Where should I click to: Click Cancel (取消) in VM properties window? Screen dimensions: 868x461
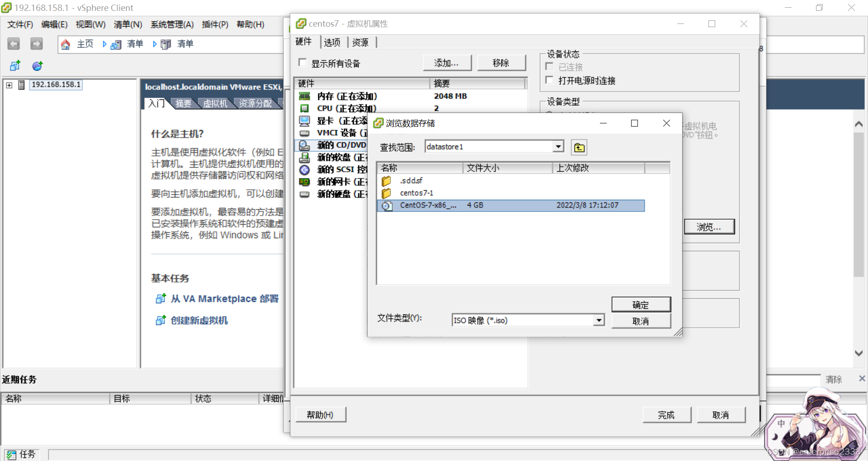(721, 415)
